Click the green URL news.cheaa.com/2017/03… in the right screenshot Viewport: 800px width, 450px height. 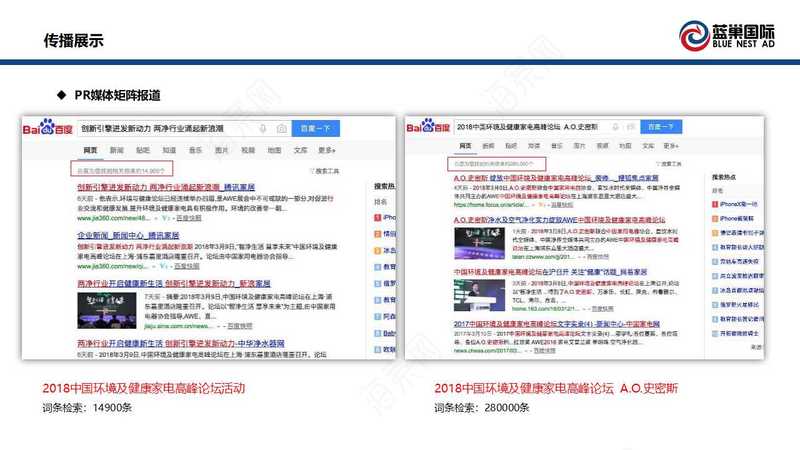pos(487,351)
